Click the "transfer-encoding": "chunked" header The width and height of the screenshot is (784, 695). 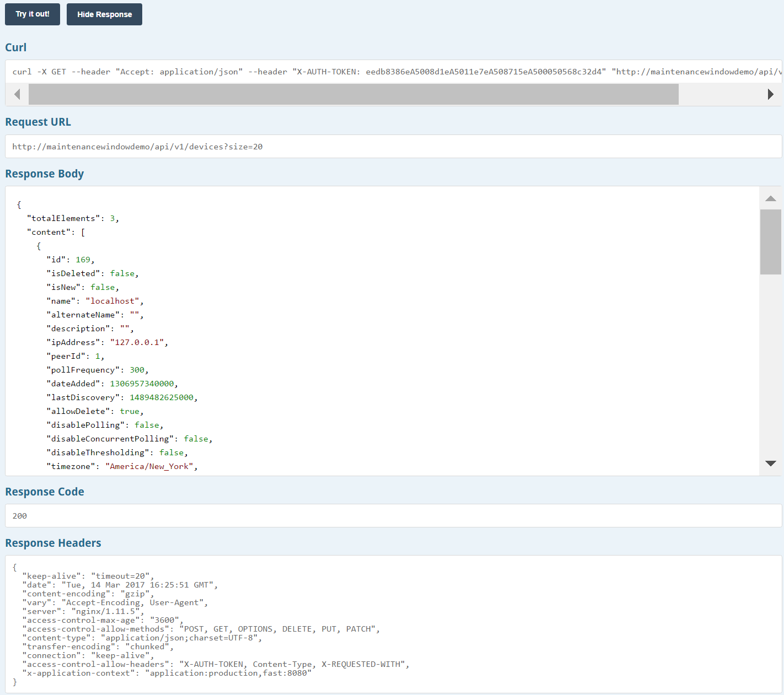[98, 646]
